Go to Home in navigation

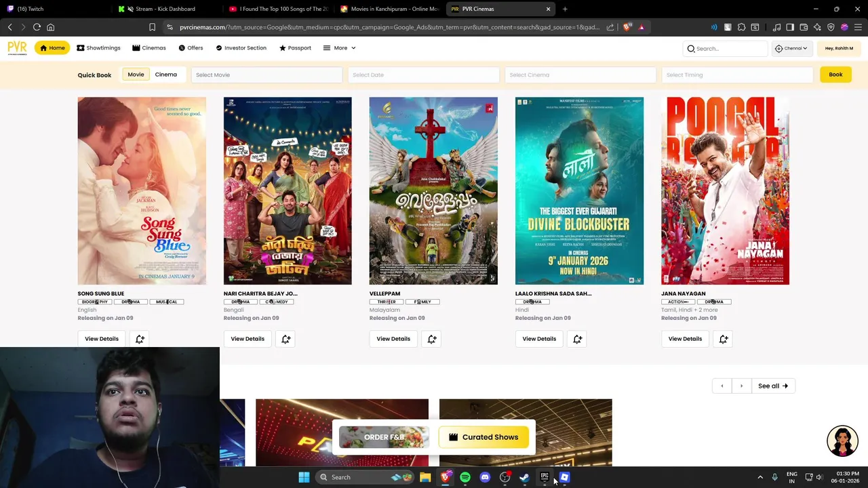52,48
